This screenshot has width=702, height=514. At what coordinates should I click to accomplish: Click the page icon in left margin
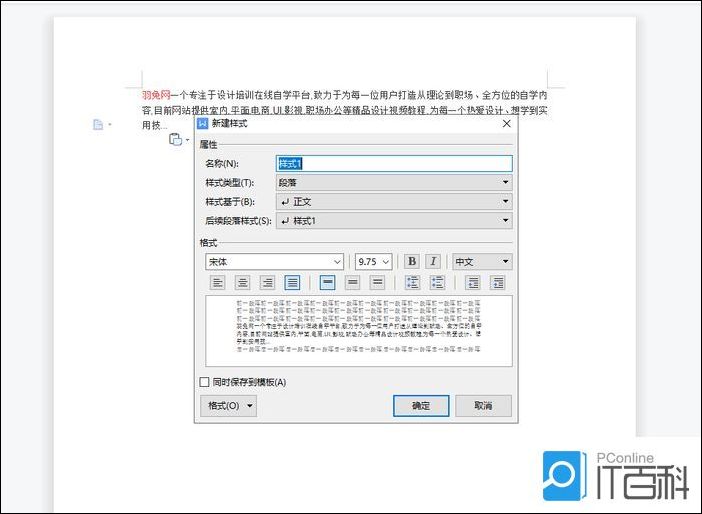pyautogui.click(x=98, y=124)
